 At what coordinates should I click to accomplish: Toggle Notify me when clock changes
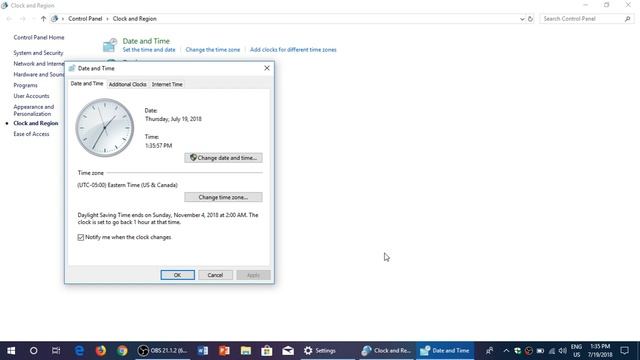pyautogui.click(x=81, y=237)
